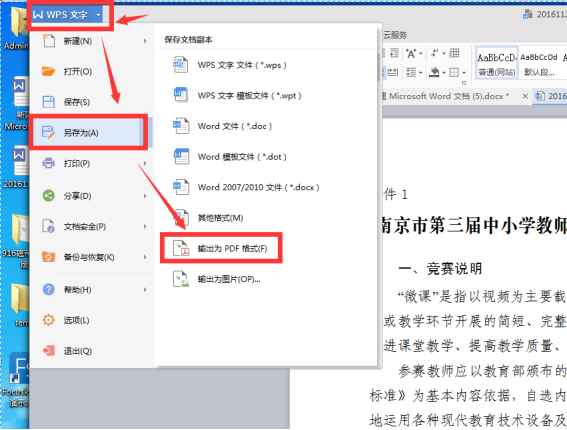This screenshot has height=430, width=567.
Task: Click the Help question mark icon
Action: pyautogui.click(x=48, y=289)
